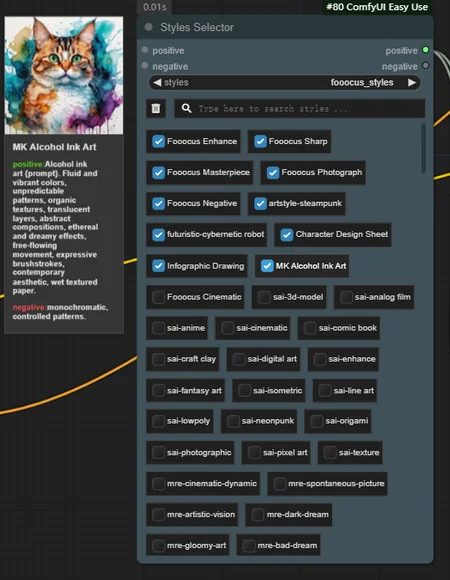Click the right arrow of the styles selector
This screenshot has width=450, height=580.
pyautogui.click(x=412, y=82)
